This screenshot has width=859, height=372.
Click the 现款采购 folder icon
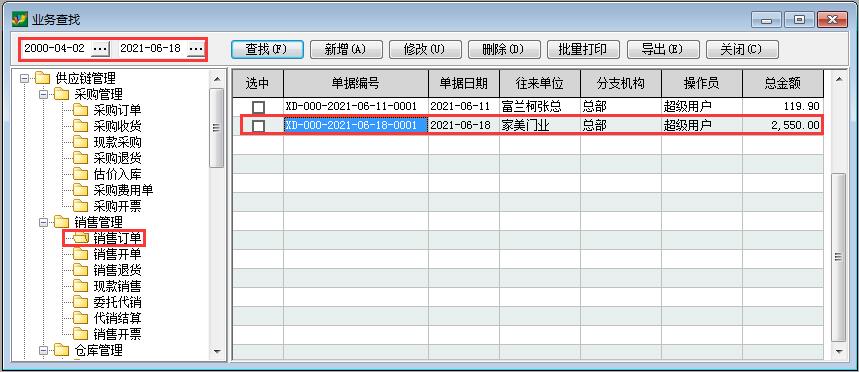[x=81, y=142]
